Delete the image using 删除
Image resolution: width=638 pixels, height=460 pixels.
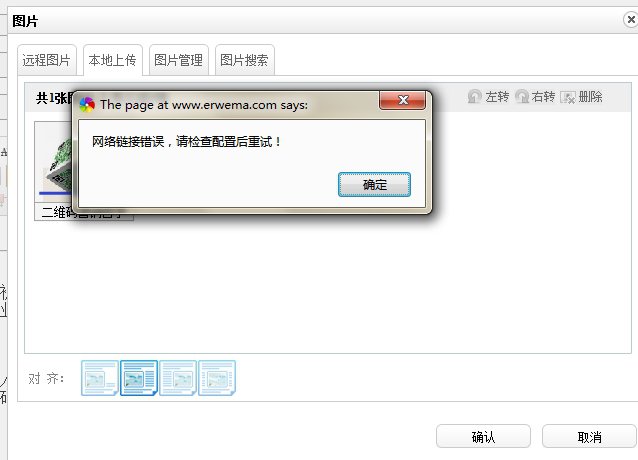point(581,97)
